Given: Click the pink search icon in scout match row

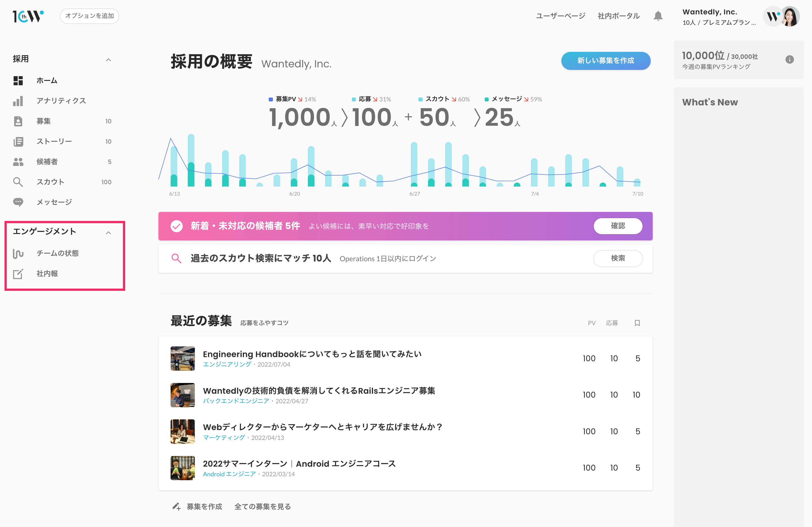Looking at the screenshot, I should click(x=176, y=258).
